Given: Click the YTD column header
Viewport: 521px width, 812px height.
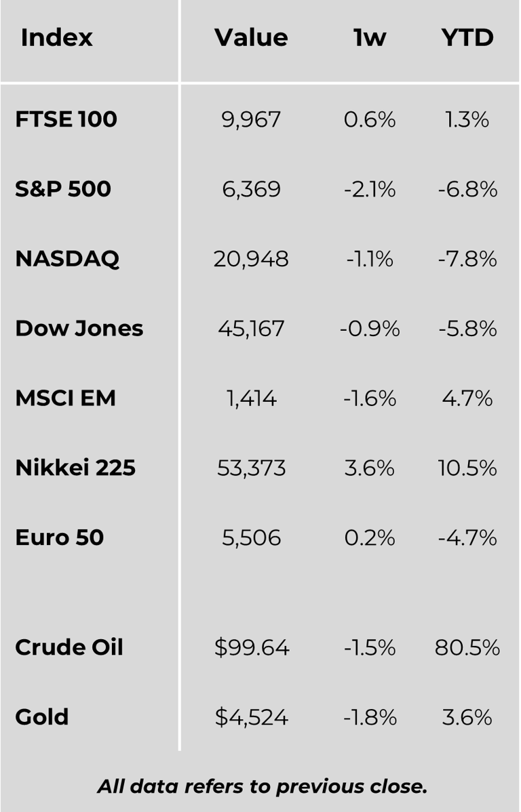Looking at the screenshot, I should point(467,37).
